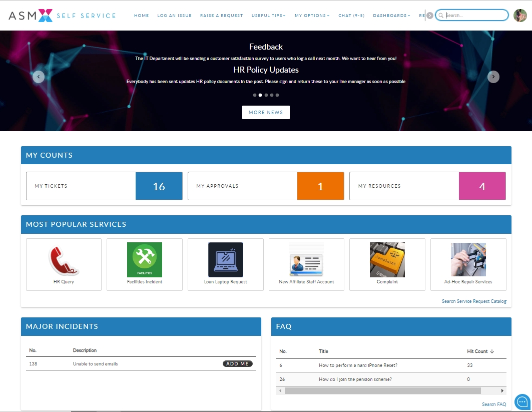Screen dimensions: 532x412
Task: Click the More News button
Action: (x=266, y=113)
